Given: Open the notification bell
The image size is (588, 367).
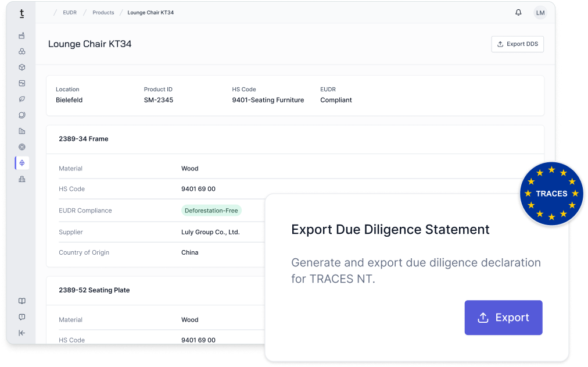Looking at the screenshot, I should (518, 12).
